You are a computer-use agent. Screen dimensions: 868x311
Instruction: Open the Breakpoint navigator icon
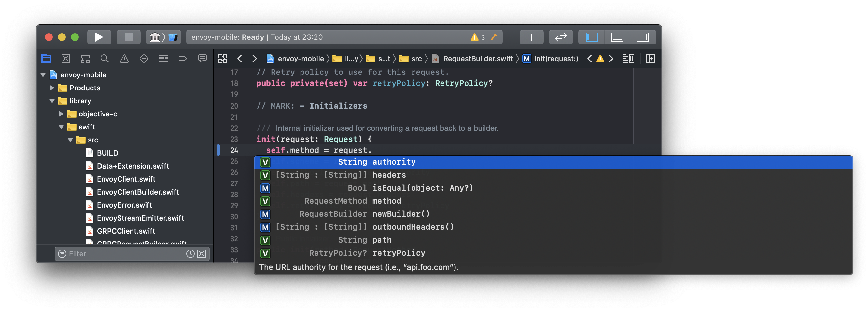183,59
